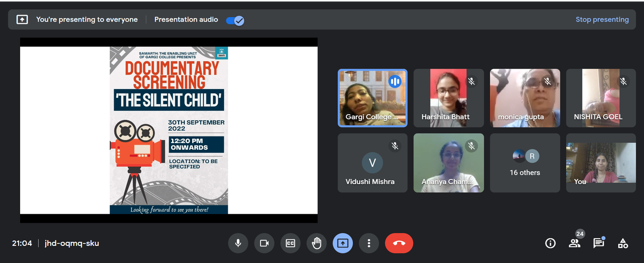Select Ananya Cham... video tile
Viewport: 644px width, 263px height.
point(448,163)
